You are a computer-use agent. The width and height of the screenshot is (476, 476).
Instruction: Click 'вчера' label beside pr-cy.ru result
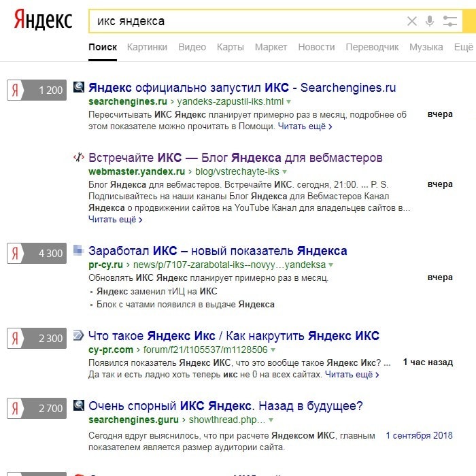(x=440, y=277)
